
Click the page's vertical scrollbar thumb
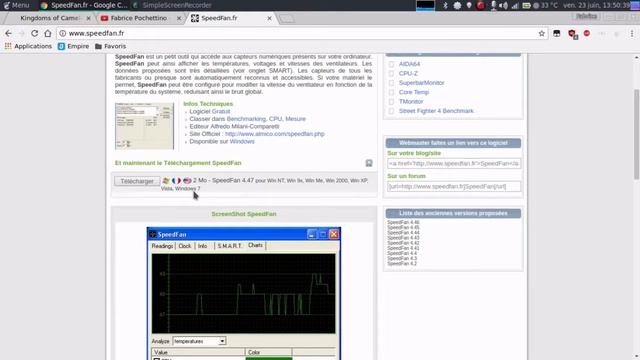(636, 134)
